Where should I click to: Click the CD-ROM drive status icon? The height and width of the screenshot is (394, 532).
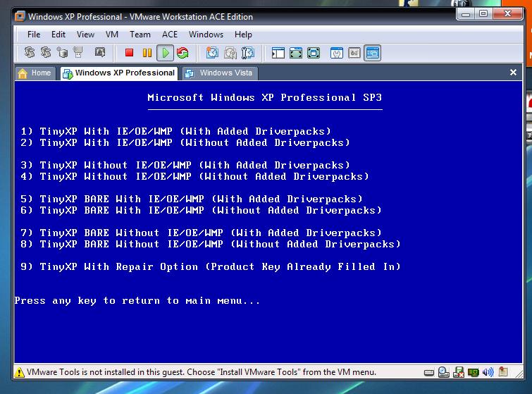click(x=444, y=372)
